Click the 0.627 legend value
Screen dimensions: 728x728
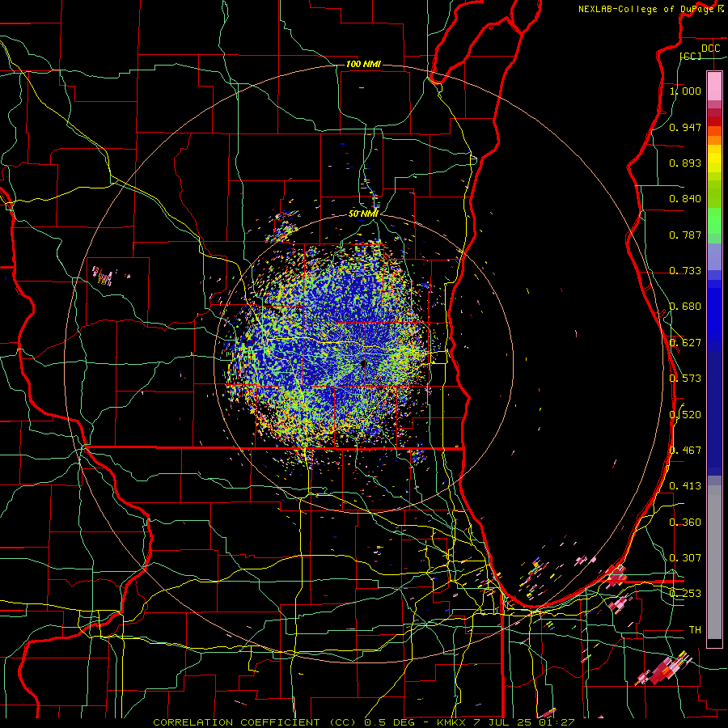point(685,343)
